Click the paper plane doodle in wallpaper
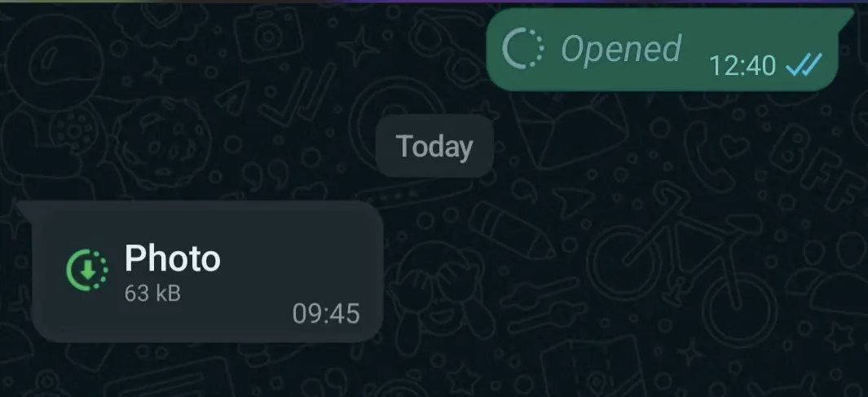Viewport: 868px width, 397px height. click(233, 98)
